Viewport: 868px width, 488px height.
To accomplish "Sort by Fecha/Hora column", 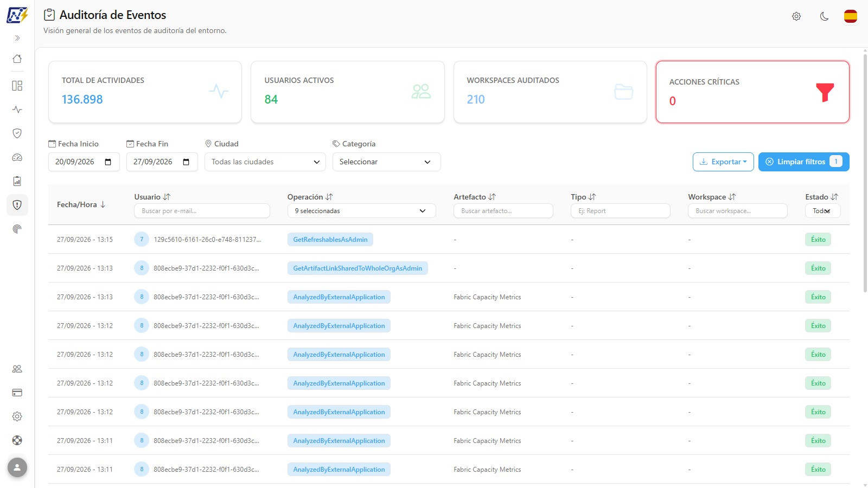I will coord(81,204).
